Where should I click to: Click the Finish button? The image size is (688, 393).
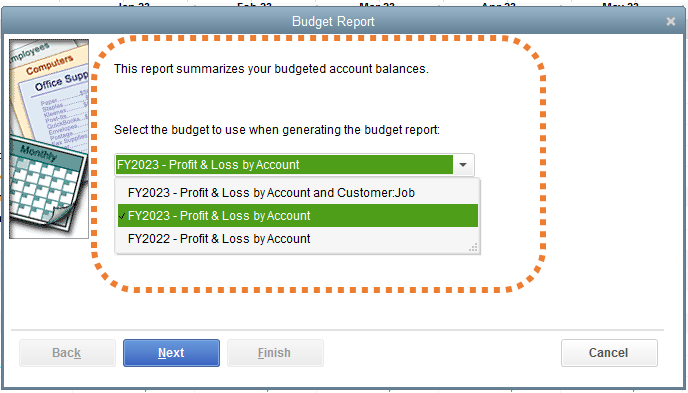pos(275,353)
